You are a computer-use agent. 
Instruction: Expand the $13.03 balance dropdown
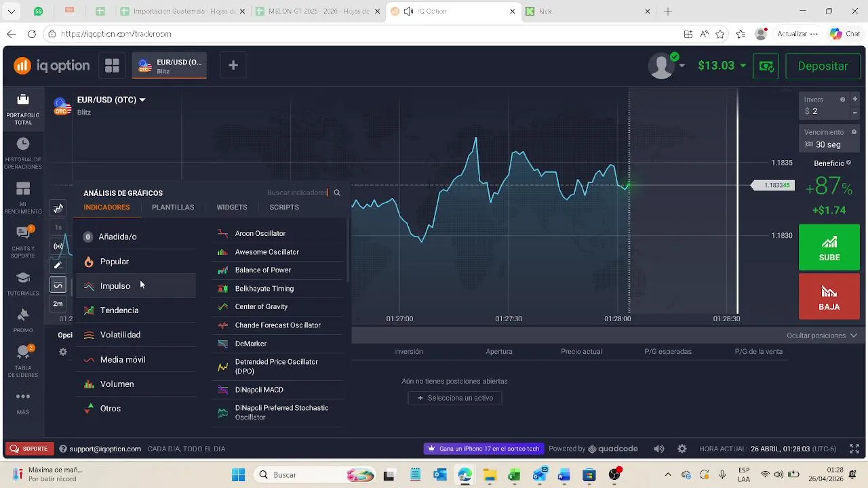tap(722, 66)
